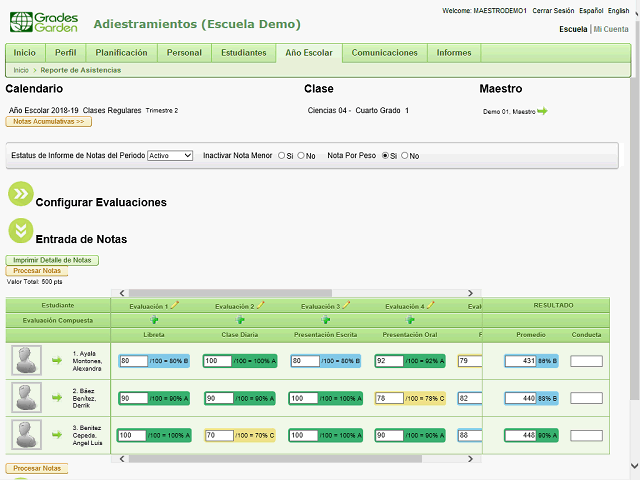Expand the Configurar Evaluaciones section

click(x=20, y=194)
